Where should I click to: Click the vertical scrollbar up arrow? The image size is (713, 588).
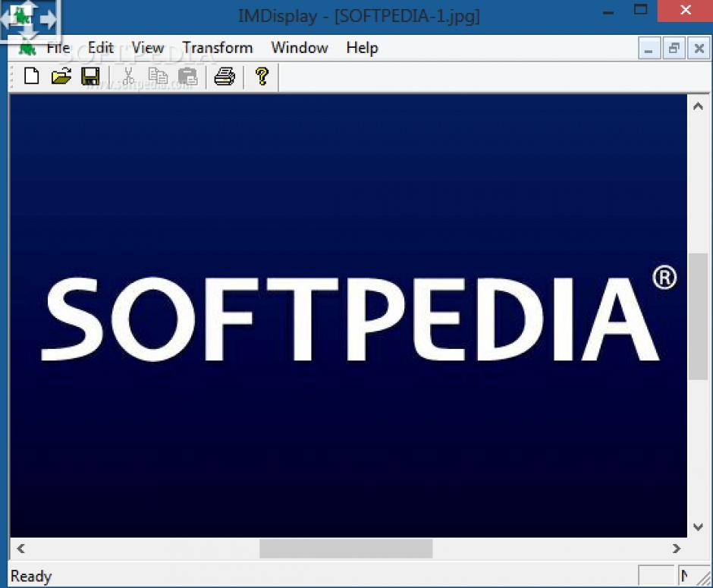(698, 106)
